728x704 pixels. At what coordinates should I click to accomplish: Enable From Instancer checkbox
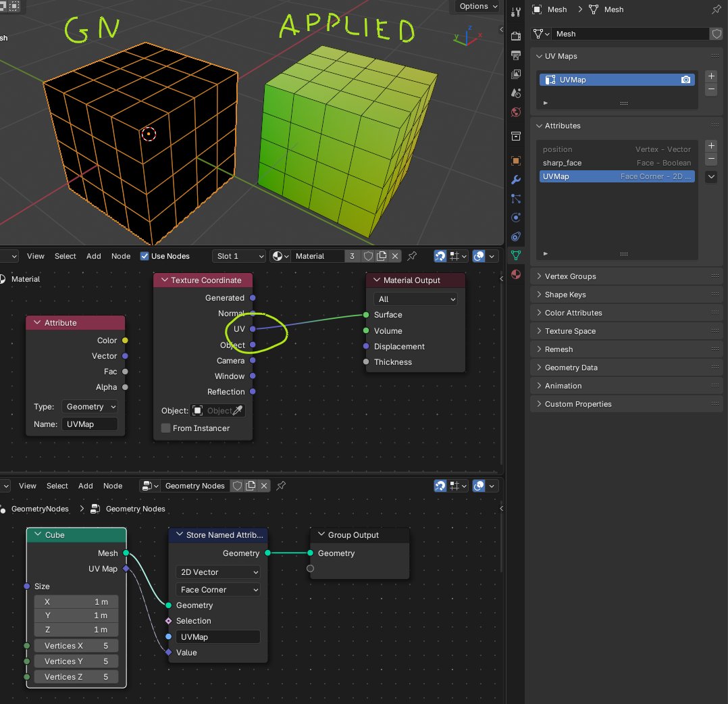pyautogui.click(x=165, y=428)
